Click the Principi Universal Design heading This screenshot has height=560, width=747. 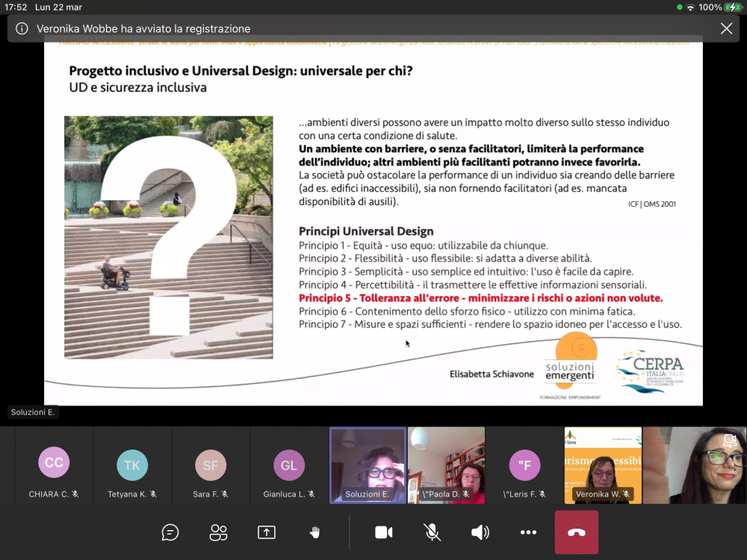coord(366,231)
